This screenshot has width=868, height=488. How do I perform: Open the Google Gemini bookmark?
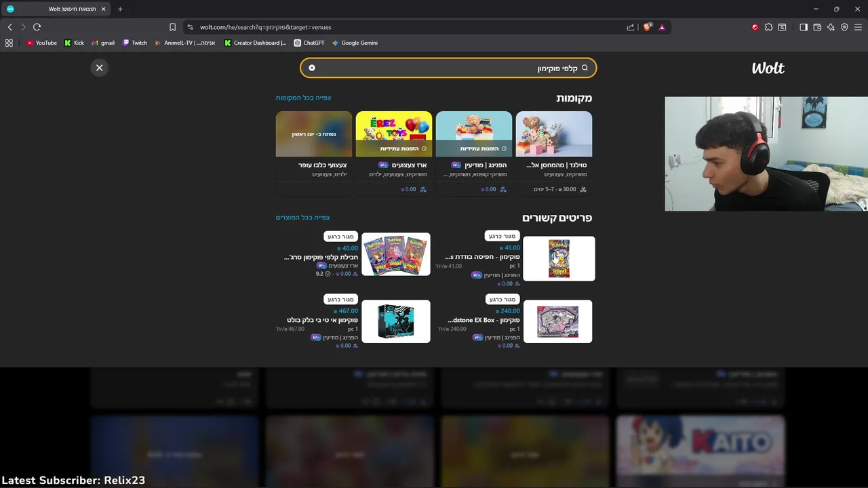point(355,43)
